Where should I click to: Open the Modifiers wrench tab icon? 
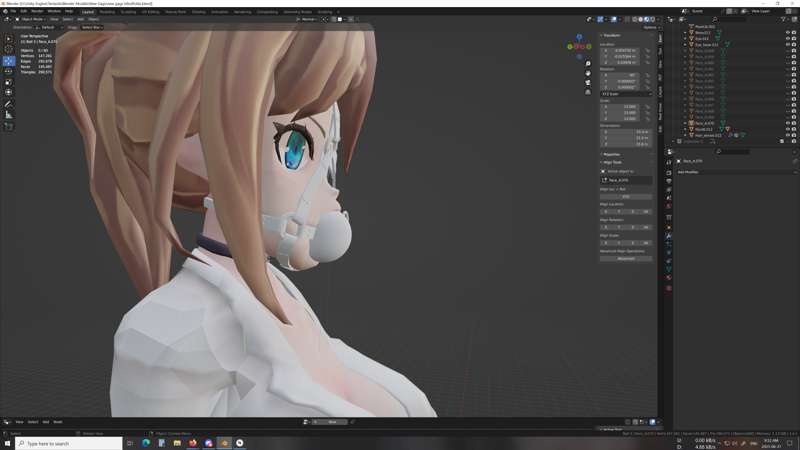[669, 236]
